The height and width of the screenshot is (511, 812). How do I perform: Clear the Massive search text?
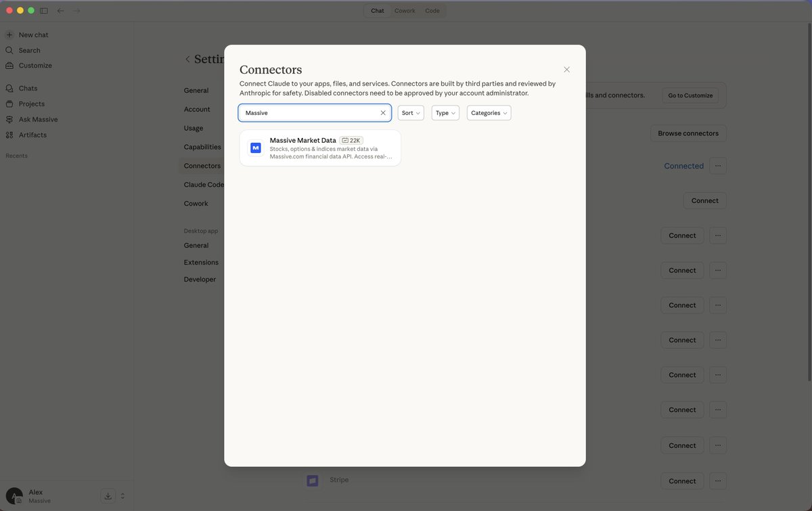[383, 113]
